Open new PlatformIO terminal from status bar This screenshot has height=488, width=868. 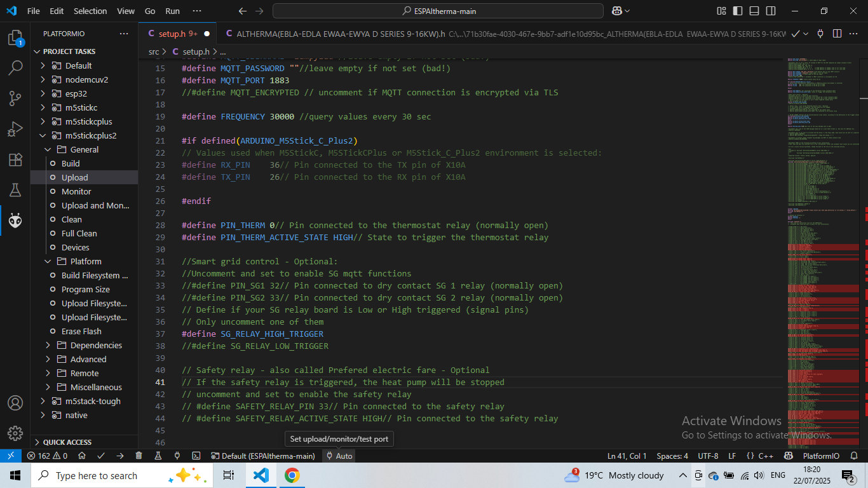(197, 456)
